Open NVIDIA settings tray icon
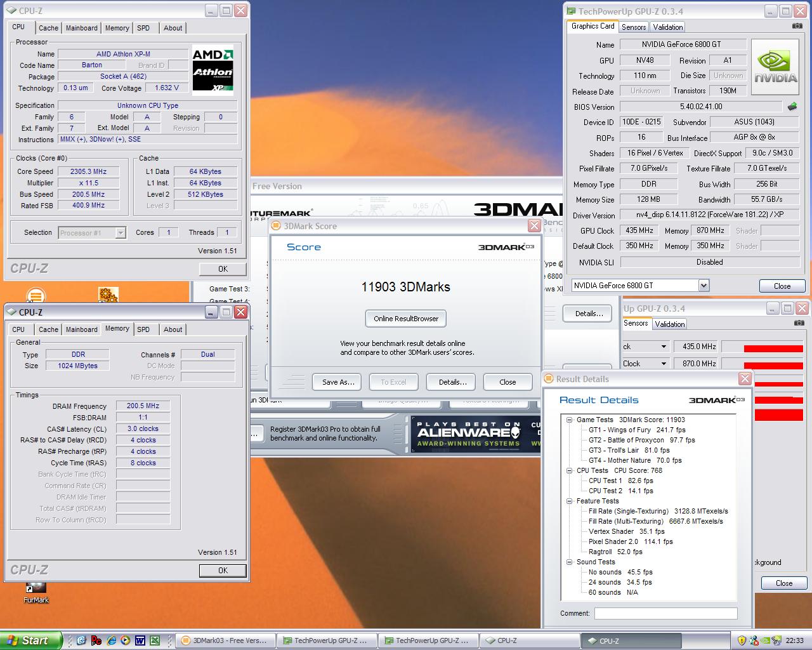The height and width of the screenshot is (650, 812). (x=766, y=640)
